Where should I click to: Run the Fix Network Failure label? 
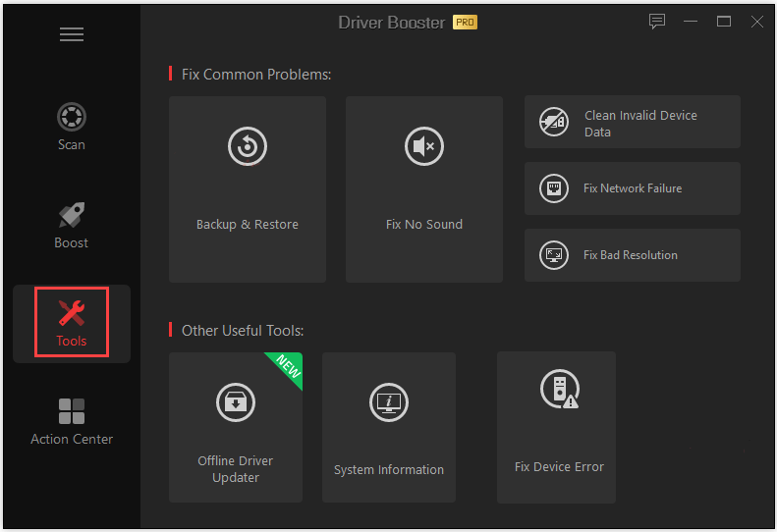(633, 188)
